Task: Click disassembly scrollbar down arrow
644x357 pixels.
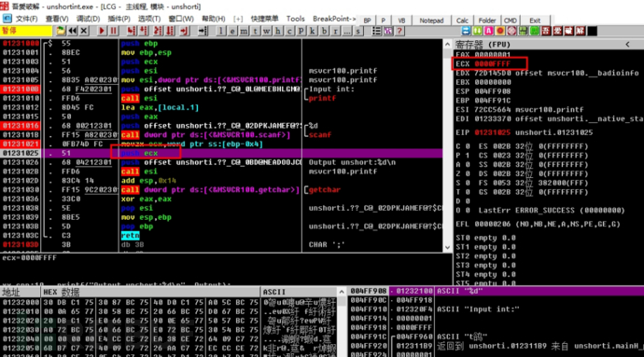Action: [448, 247]
